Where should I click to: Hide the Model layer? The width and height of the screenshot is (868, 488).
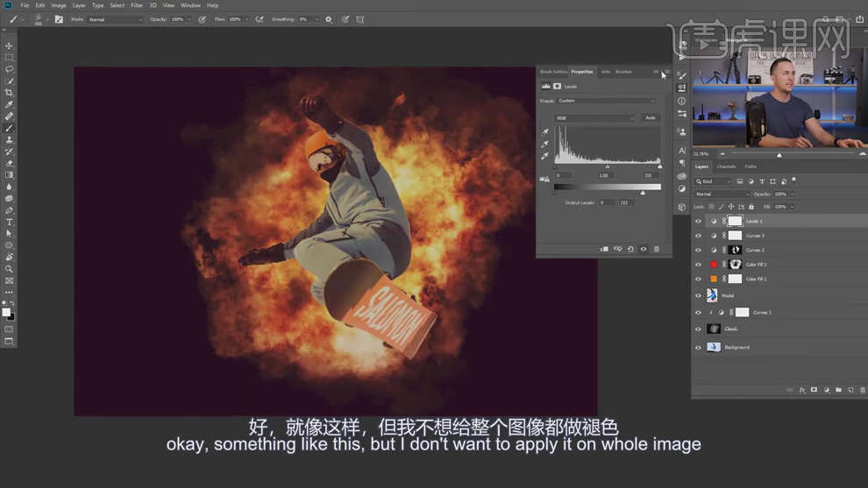coord(698,296)
